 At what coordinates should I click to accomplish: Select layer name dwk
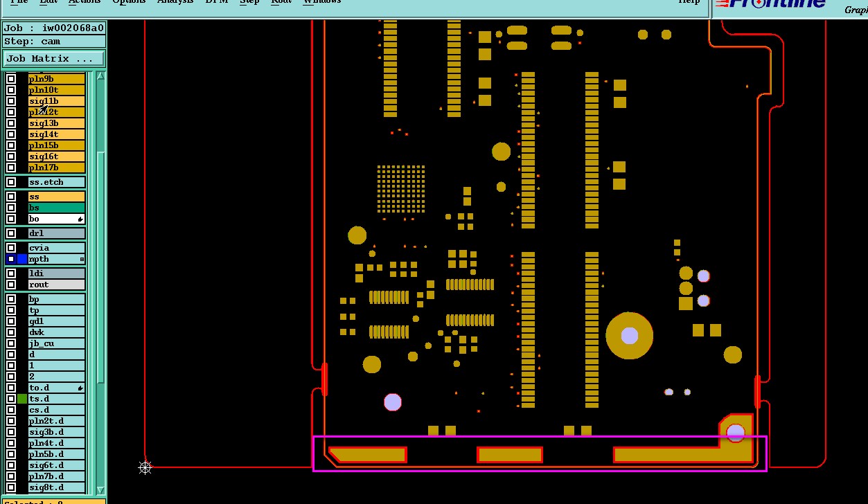point(56,332)
